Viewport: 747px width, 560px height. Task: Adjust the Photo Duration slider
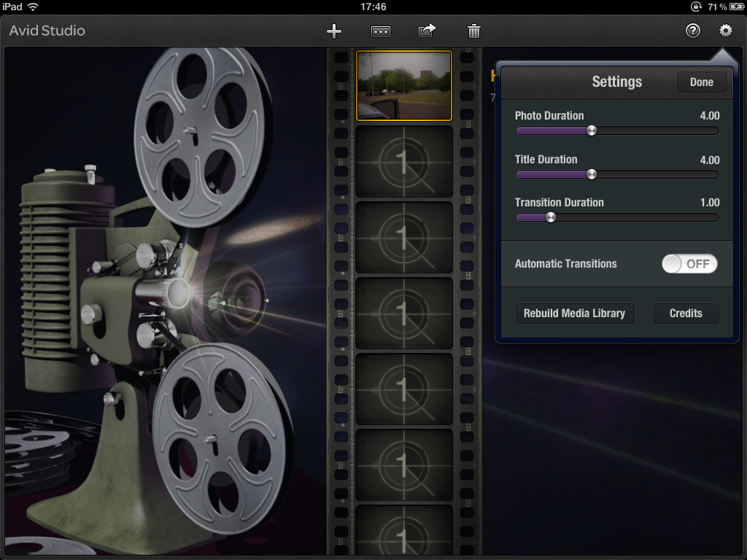click(x=591, y=131)
